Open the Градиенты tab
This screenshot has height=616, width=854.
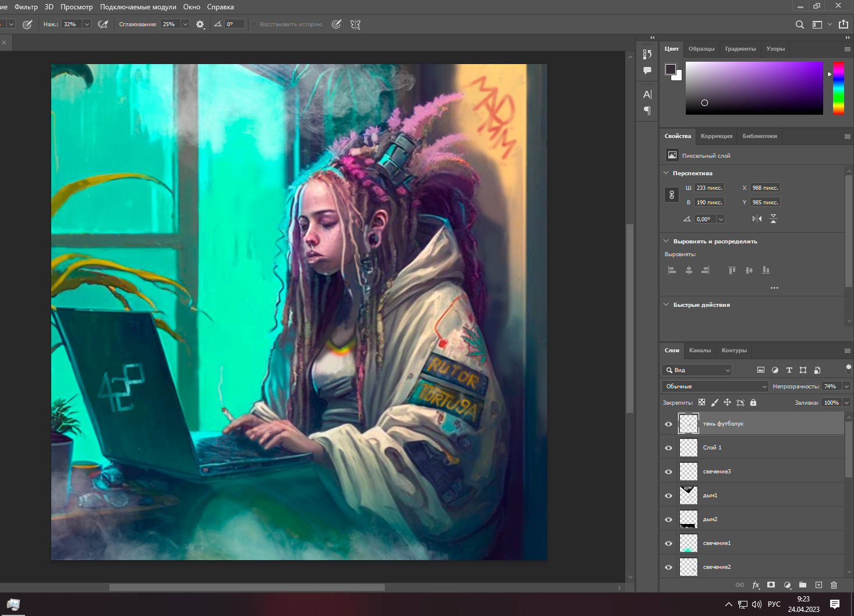(x=740, y=49)
